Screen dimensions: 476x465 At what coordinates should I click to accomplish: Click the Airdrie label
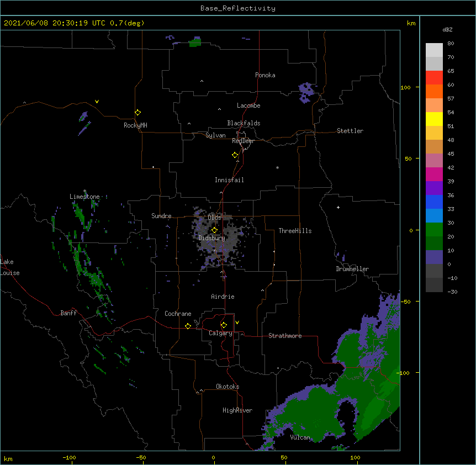pos(223,297)
